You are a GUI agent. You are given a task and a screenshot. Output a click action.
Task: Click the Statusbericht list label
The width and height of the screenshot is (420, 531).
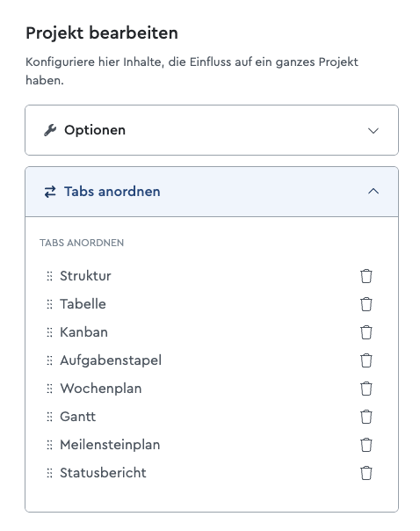pos(103,473)
